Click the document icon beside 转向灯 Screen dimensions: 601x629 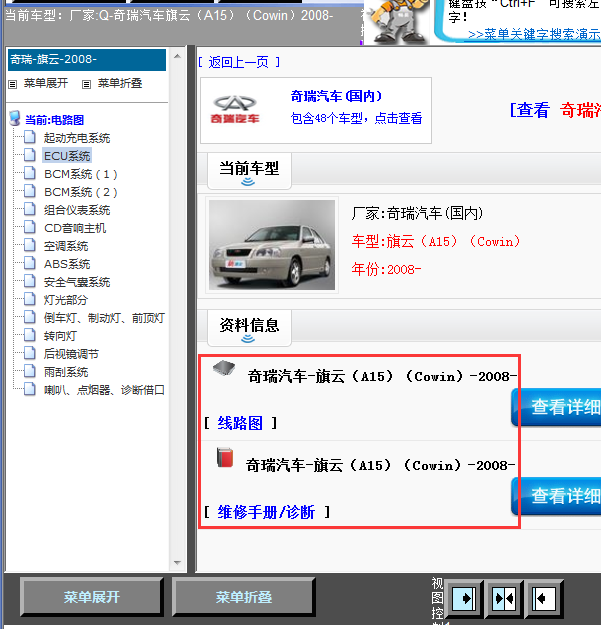coord(30,335)
